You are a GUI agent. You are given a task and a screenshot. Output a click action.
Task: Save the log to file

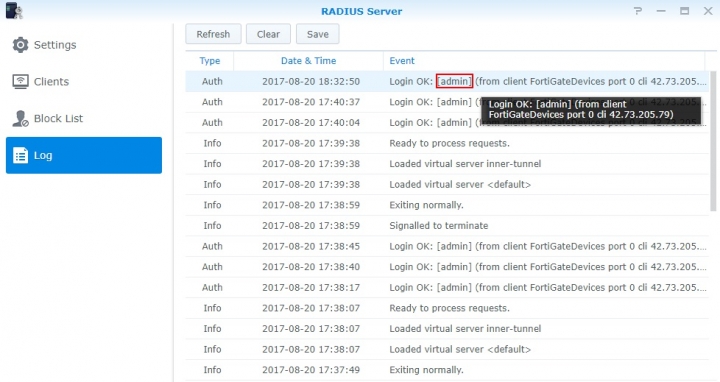(318, 34)
